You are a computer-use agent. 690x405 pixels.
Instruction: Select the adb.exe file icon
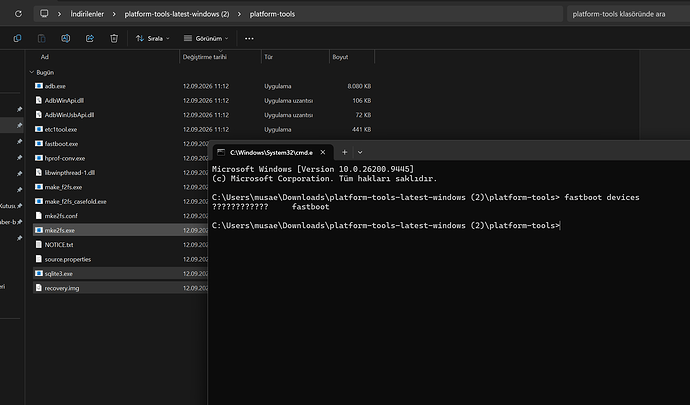coord(39,86)
